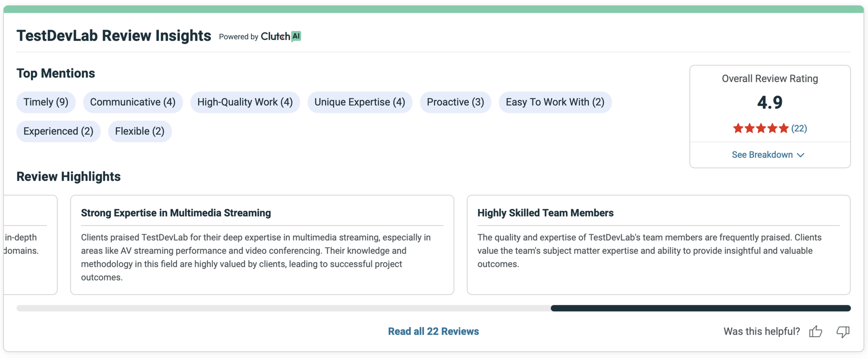
Task: Click the Clutch AI logo
Action: pyautogui.click(x=281, y=36)
